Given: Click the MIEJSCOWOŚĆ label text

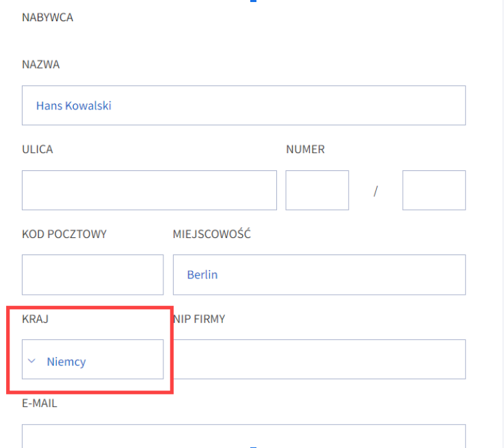Looking at the screenshot, I should tap(212, 234).
